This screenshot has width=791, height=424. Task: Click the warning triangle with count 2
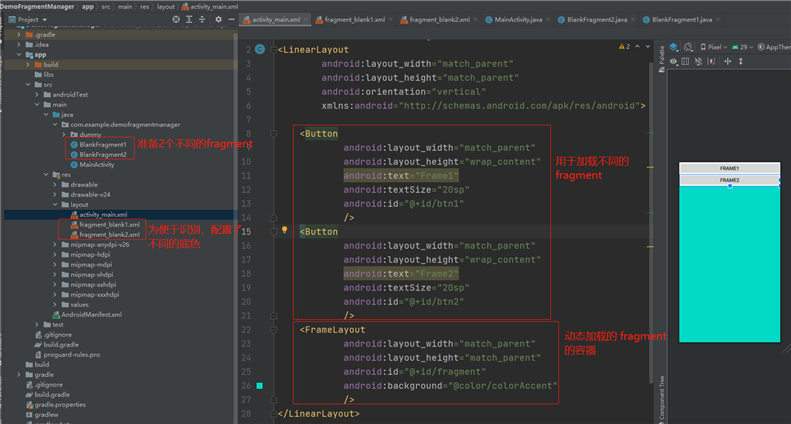[x=625, y=46]
